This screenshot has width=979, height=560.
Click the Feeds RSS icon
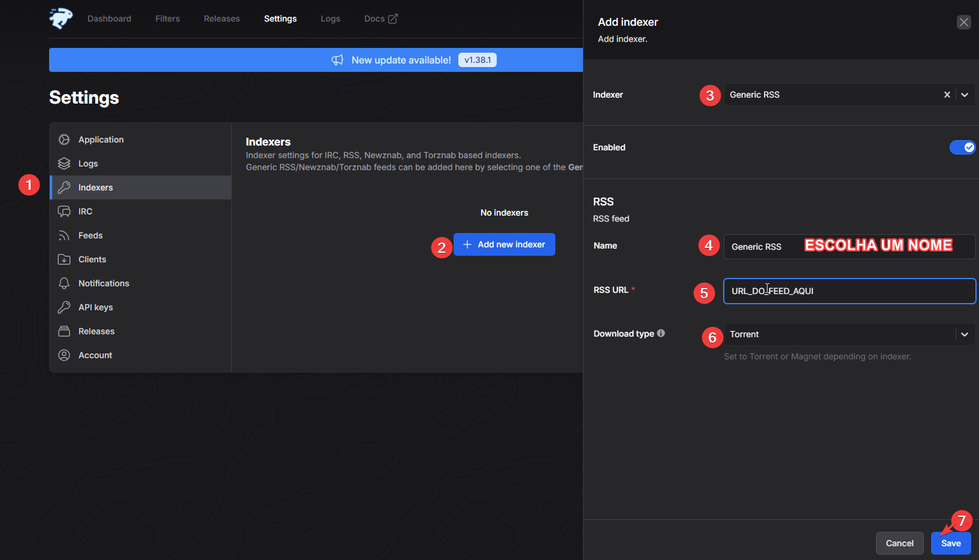[64, 235]
